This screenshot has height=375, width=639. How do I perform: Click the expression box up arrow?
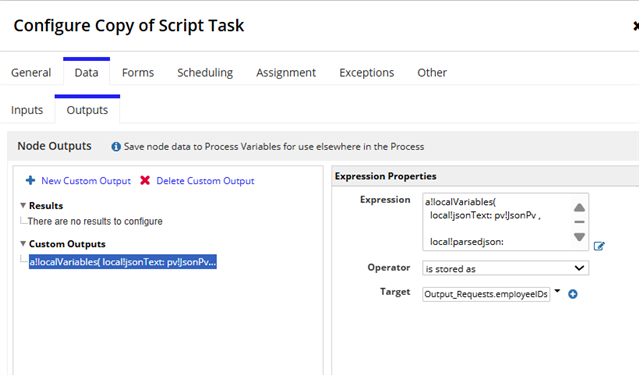click(579, 207)
